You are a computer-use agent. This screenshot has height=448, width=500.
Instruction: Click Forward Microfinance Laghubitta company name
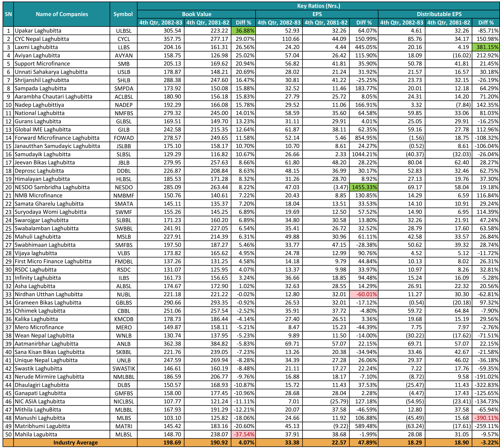tap(57, 138)
